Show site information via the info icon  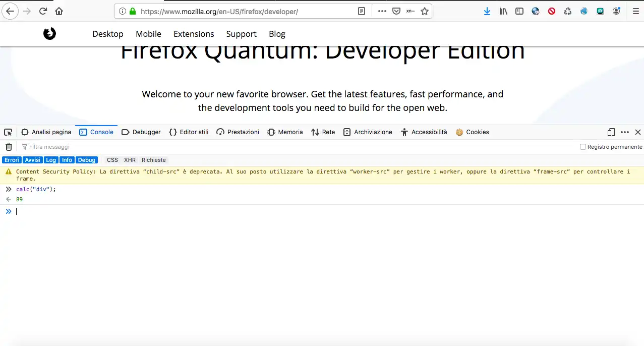122,11
